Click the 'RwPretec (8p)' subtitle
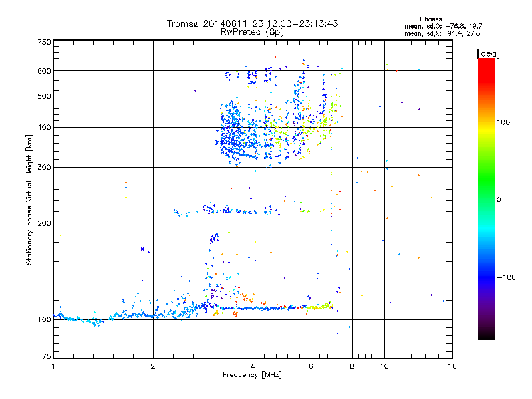The image size is (532, 399). tap(252, 32)
